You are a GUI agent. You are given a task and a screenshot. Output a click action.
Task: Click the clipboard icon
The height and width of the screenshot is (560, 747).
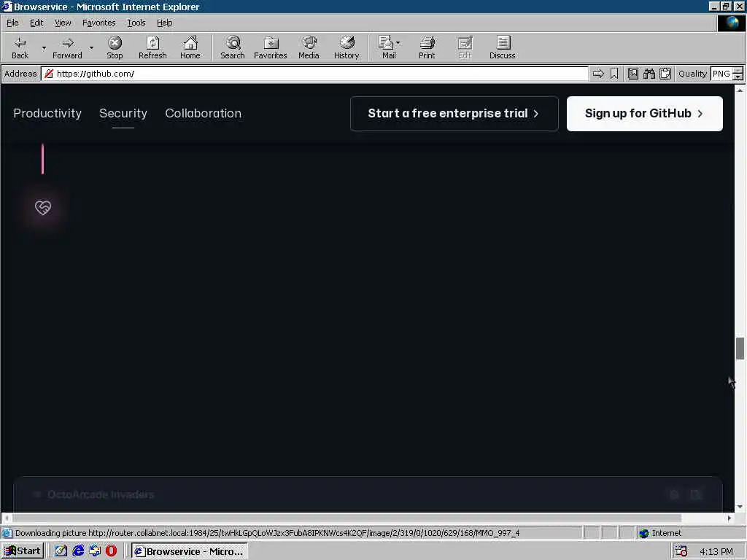tap(665, 74)
